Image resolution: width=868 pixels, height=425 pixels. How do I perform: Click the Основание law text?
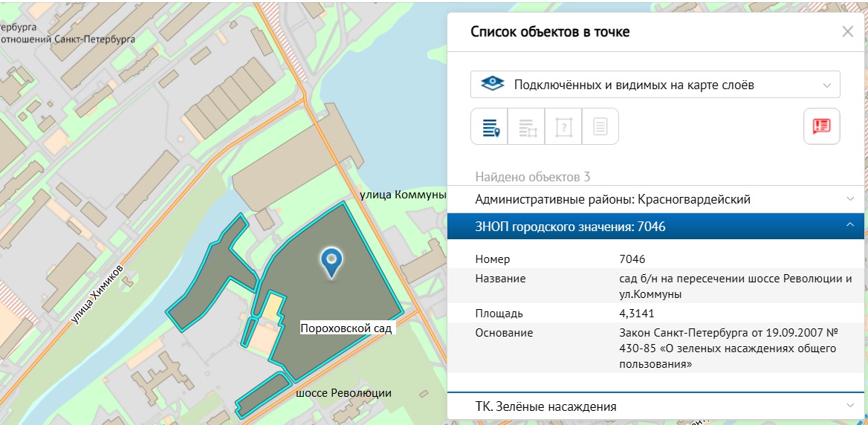coord(728,348)
